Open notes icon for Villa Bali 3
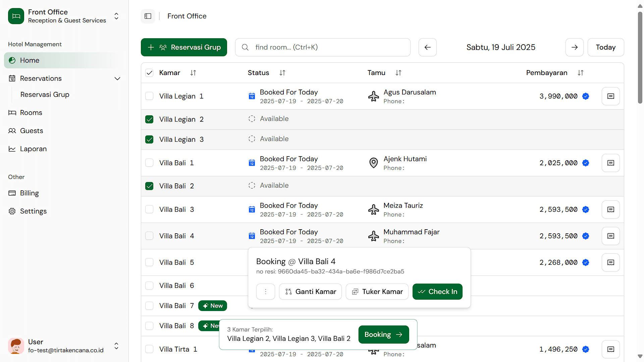The image size is (644, 362). coord(610,209)
